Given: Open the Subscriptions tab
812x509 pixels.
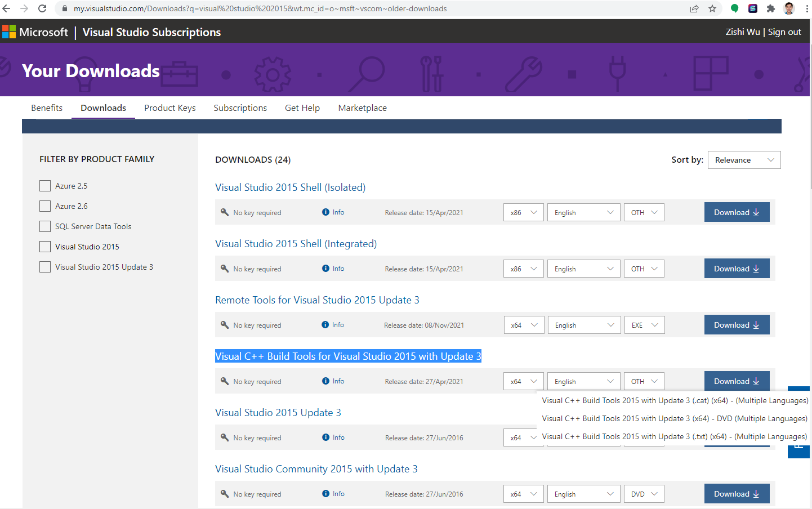Looking at the screenshot, I should tap(240, 108).
